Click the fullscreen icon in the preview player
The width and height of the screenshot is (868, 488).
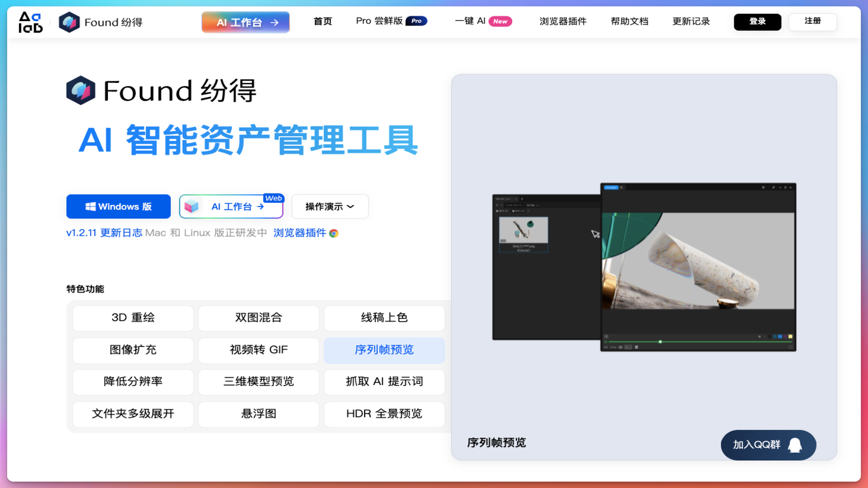[x=790, y=347]
